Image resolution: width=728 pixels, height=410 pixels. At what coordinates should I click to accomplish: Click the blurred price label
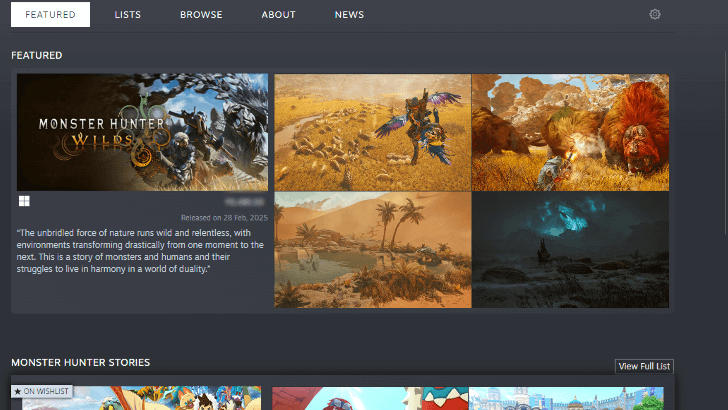coord(244,202)
